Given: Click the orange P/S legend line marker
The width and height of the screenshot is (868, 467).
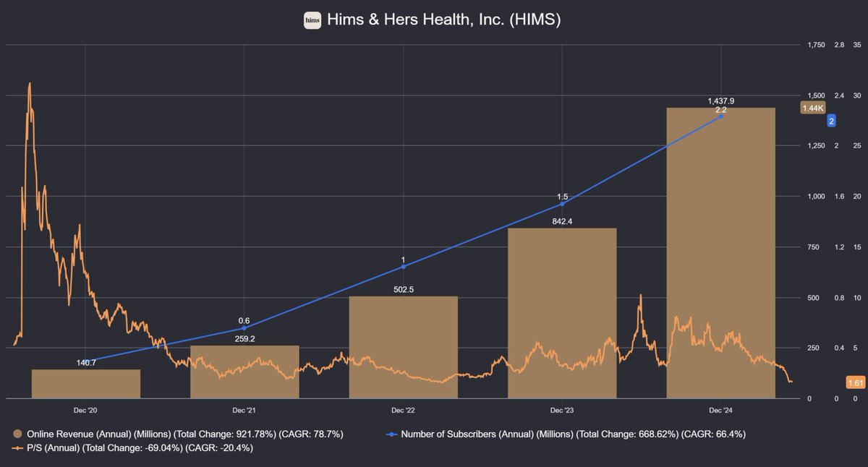Looking at the screenshot, I should click(x=17, y=448).
